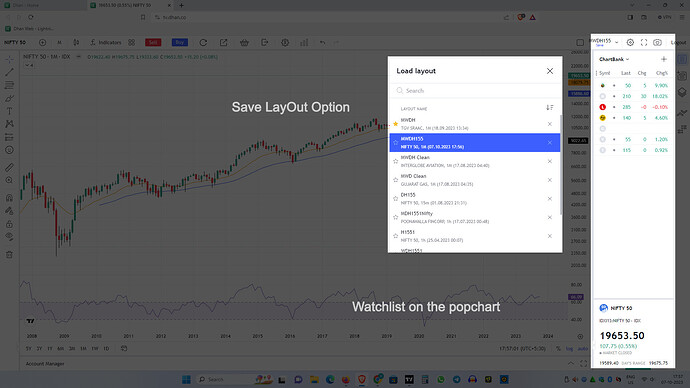690x388 pixels.
Task: Delete the MWDH Clean layout
Action: [550, 161]
